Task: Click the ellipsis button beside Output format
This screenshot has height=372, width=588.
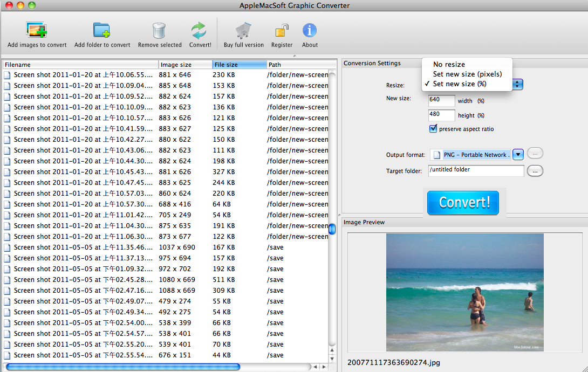Action: click(535, 154)
